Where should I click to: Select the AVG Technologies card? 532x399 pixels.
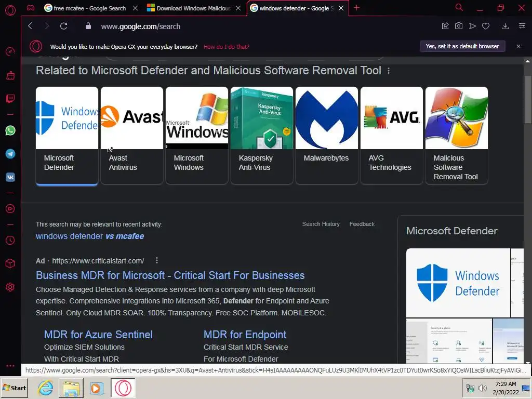tap(392, 136)
